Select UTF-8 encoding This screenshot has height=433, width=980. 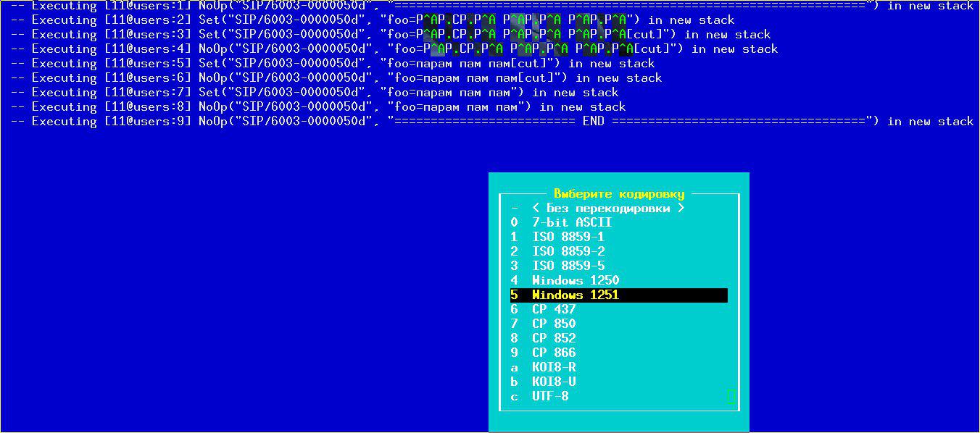tap(549, 397)
